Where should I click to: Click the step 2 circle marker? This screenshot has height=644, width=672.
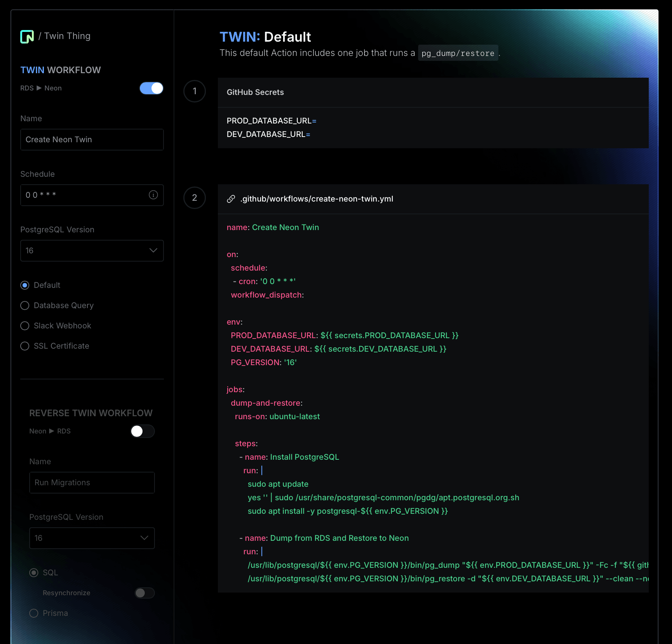pyautogui.click(x=194, y=198)
